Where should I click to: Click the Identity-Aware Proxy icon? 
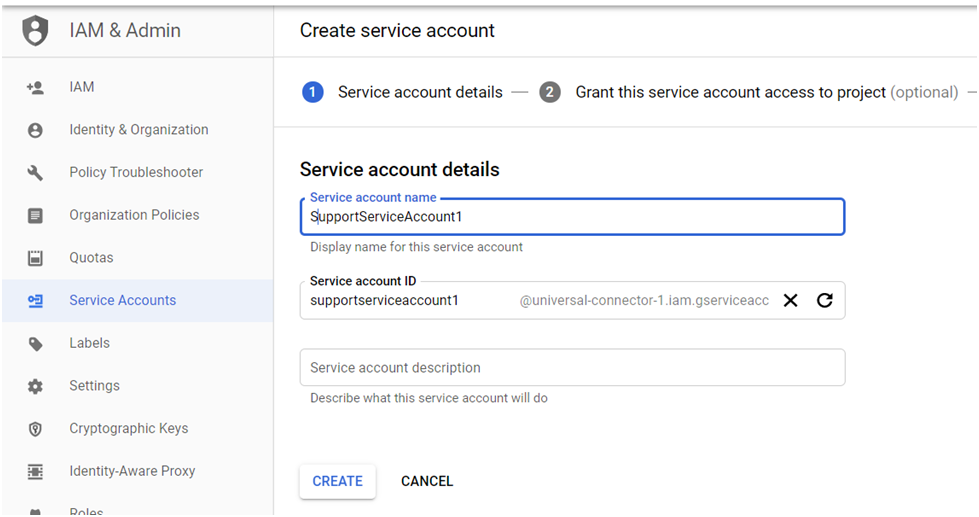[35, 471]
